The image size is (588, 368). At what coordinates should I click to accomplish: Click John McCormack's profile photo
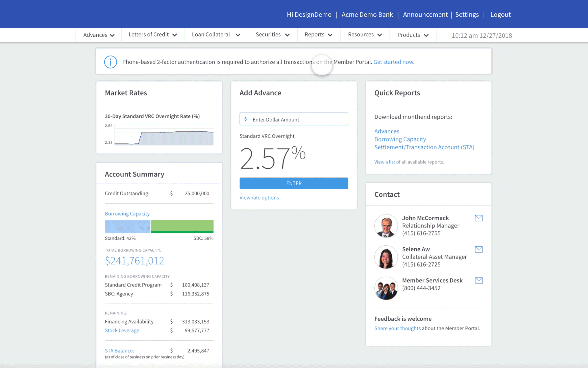pos(386,226)
